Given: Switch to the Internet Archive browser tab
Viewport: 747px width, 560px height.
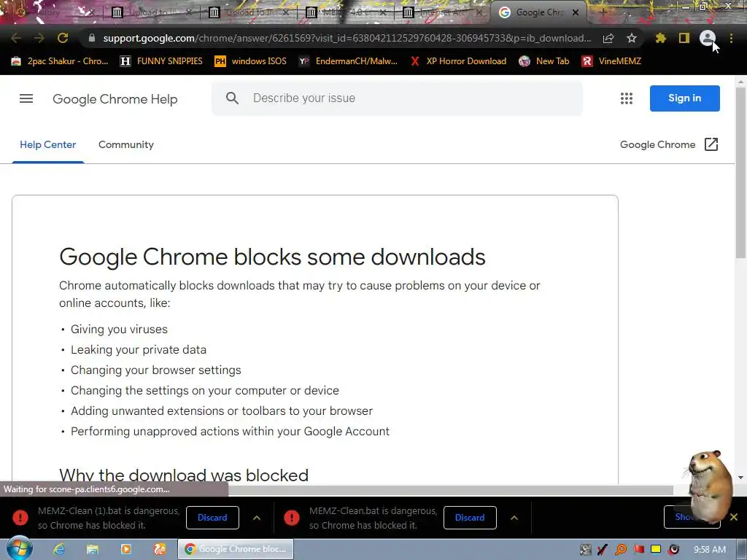Looking at the screenshot, I should coord(441,12).
